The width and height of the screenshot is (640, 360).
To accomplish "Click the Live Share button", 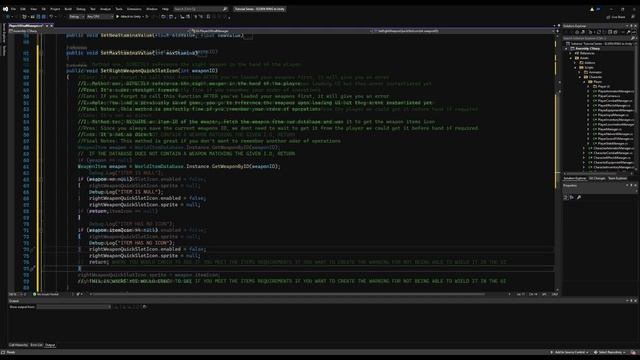I will 616,17.
